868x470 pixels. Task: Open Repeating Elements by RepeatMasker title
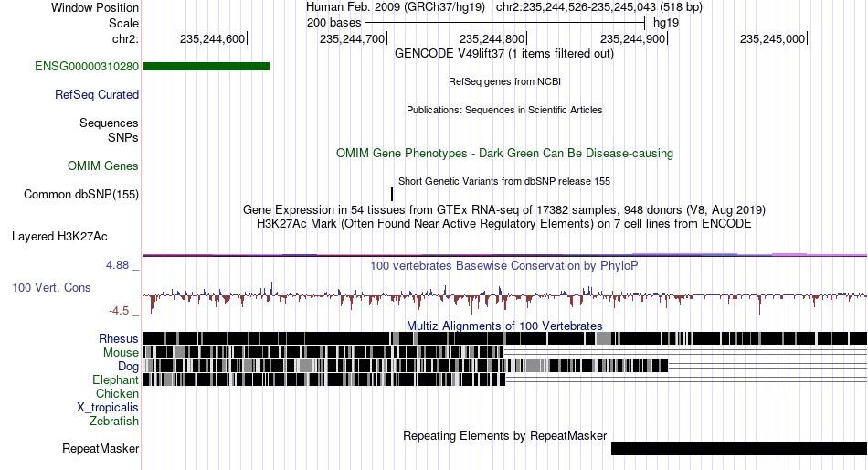tap(504, 435)
